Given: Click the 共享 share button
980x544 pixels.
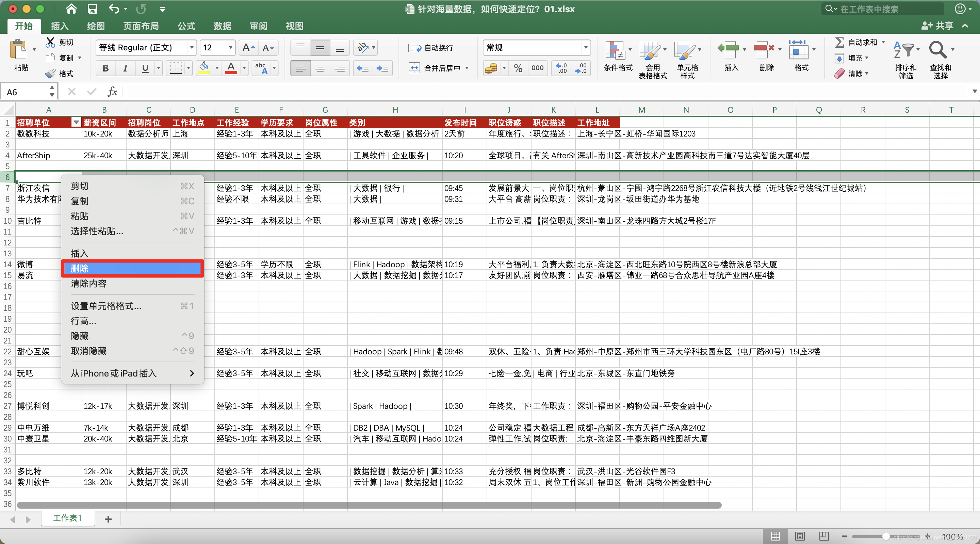Looking at the screenshot, I should tap(938, 26).
